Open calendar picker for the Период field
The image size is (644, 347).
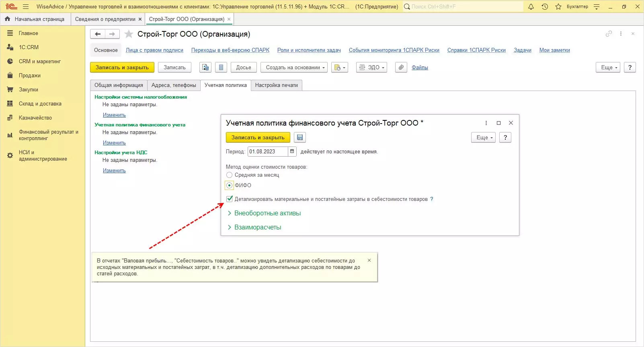click(x=292, y=151)
